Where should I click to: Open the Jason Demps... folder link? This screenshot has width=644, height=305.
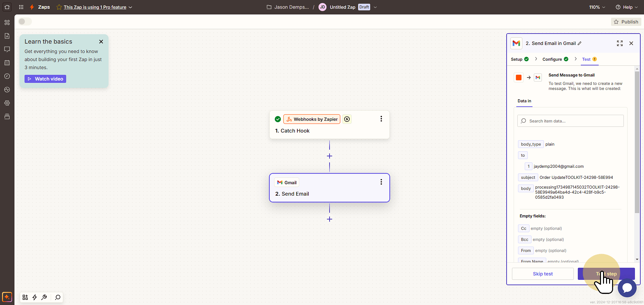click(288, 7)
